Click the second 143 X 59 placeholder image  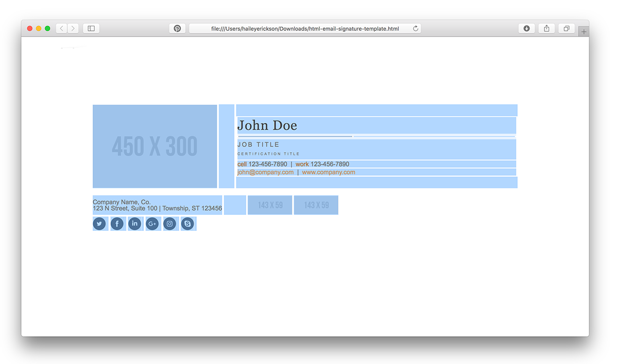tap(316, 205)
